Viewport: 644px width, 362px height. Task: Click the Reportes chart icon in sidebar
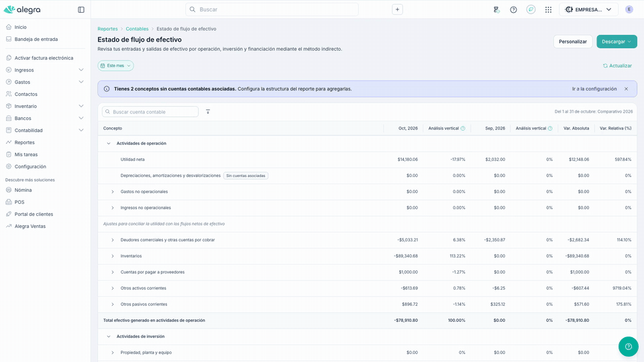coord(9,142)
